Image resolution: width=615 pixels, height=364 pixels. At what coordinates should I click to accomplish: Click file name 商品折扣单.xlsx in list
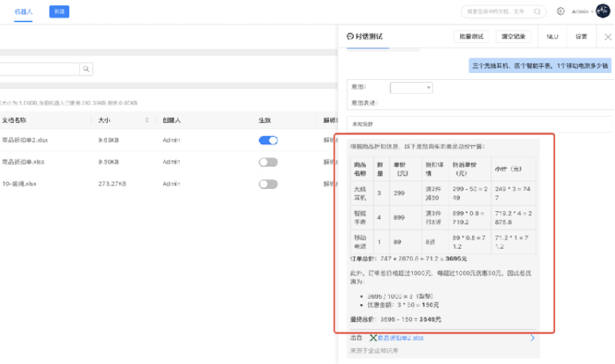23,162
